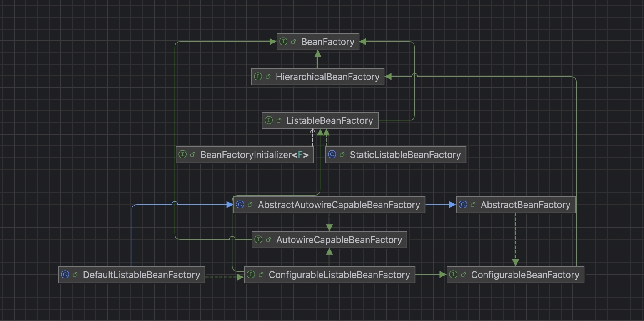Screen dimensions: 644x321
Task: Click the class icon on AbstractBeanFactory node
Action: coord(463,204)
